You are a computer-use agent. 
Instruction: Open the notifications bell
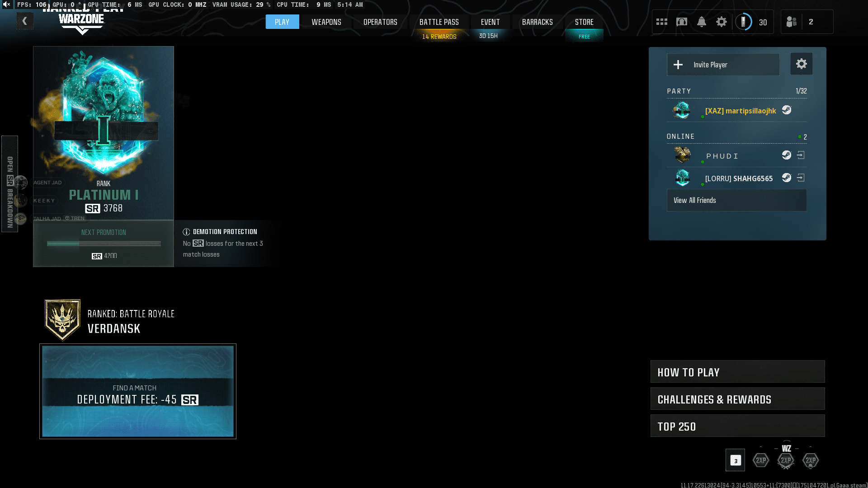(702, 22)
